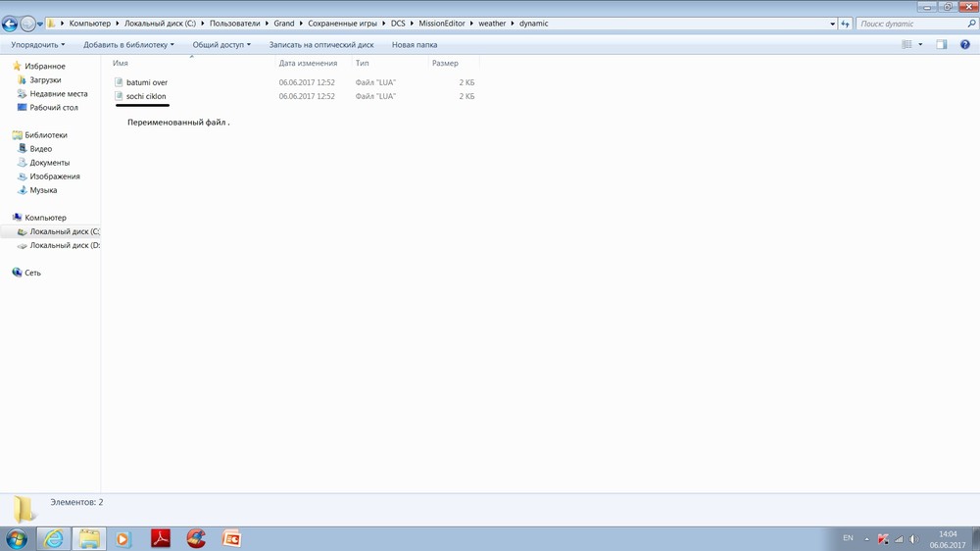Sort by Дата изменения column header

[x=308, y=63]
